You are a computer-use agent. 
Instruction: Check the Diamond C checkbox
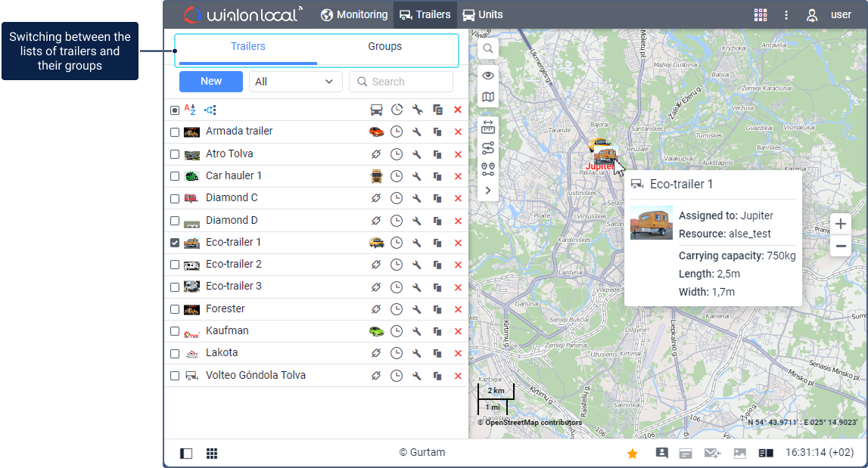[x=174, y=199]
